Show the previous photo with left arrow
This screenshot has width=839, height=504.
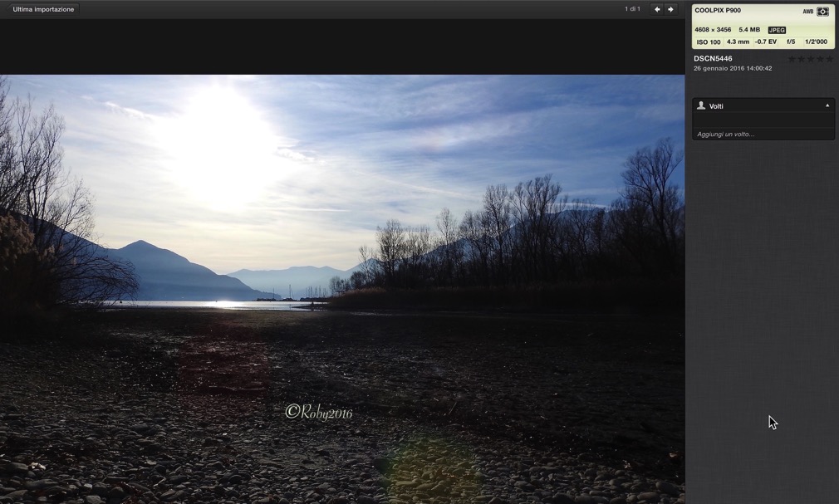click(657, 9)
